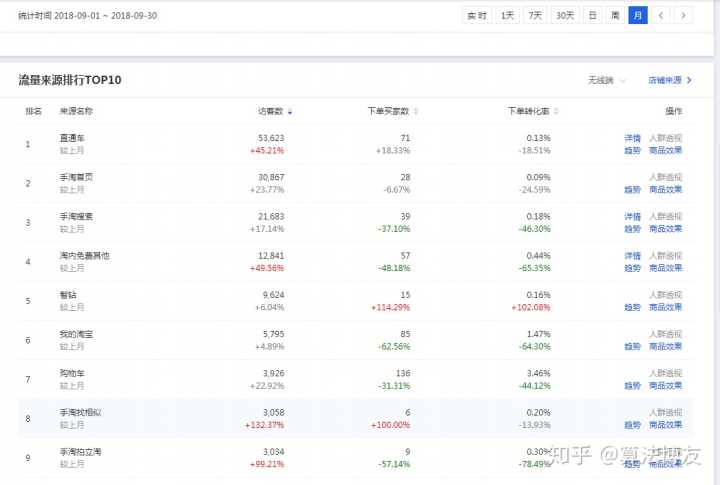Image resolution: width=720 pixels, height=485 pixels.
Task: Open 详情 for 淘内免费其他 row
Action: point(632,256)
